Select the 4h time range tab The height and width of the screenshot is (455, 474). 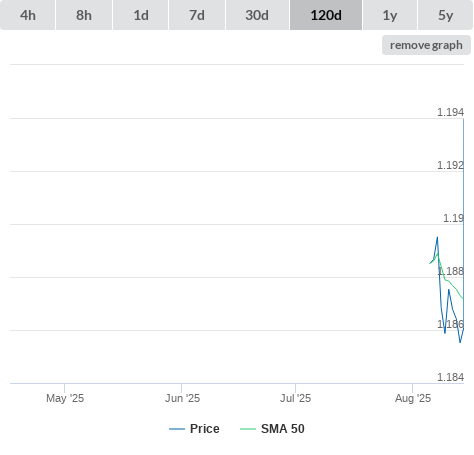point(28,15)
